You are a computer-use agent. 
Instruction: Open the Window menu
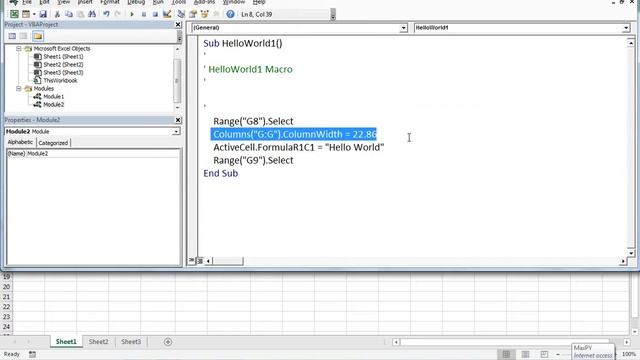coord(234,2)
